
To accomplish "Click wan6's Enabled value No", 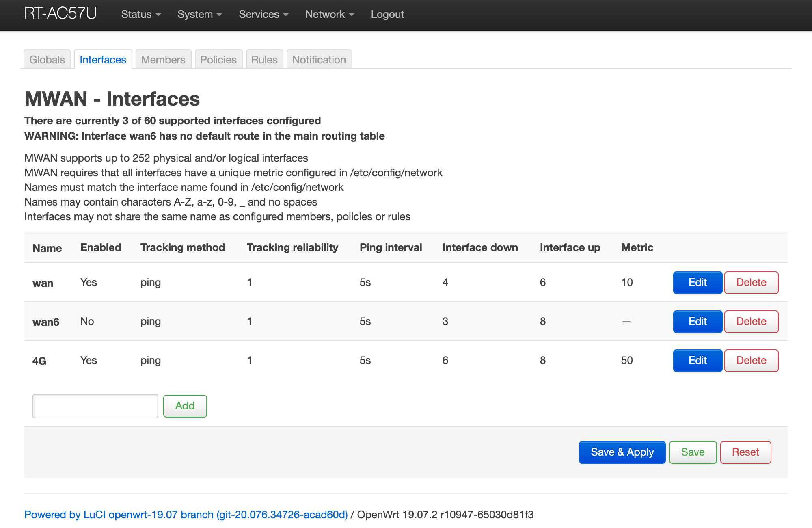I will coord(87,321).
